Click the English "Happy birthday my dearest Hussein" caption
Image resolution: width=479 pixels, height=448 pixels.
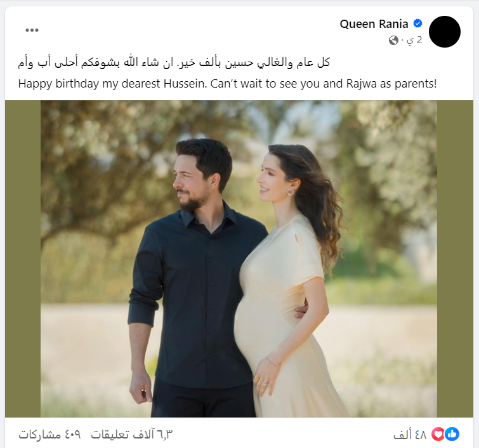pyautogui.click(x=227, y=83)
